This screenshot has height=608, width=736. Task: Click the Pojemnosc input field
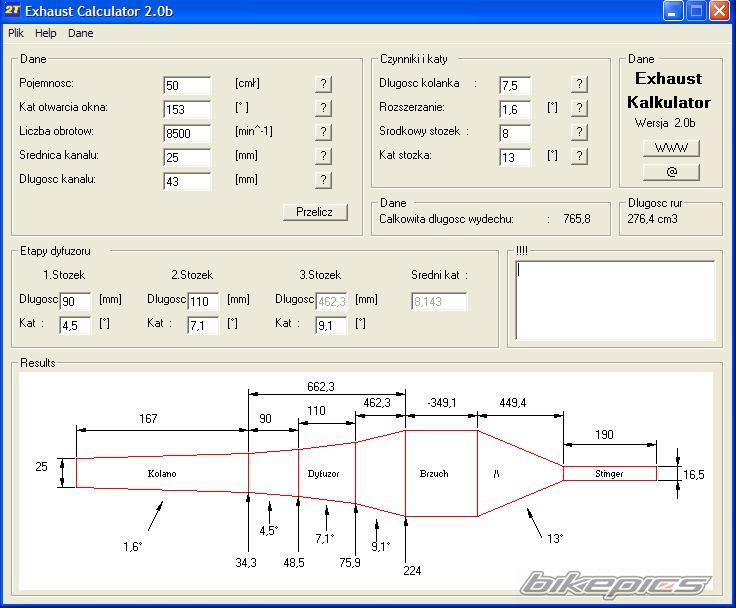187,86
